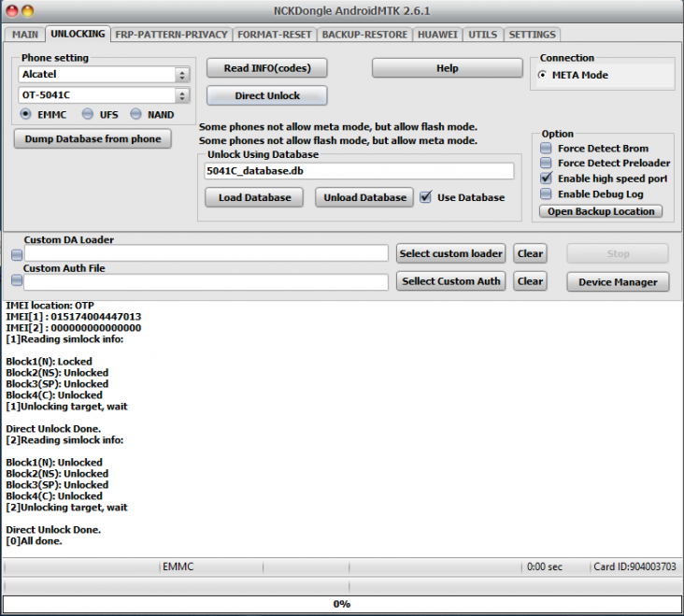Viewport: 684px width, 616px height.
Task: Click the IMEI[1] : 015174004447013 log line
Action: pos(74,316)
